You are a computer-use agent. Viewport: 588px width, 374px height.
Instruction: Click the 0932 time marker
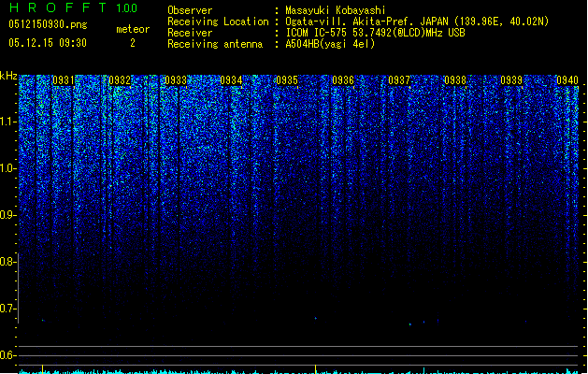pos(120,80)
